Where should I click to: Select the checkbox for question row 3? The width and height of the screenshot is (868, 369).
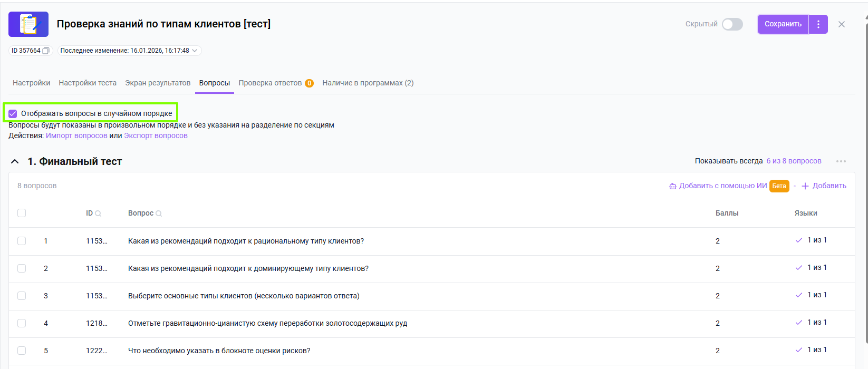pos(22,296)
